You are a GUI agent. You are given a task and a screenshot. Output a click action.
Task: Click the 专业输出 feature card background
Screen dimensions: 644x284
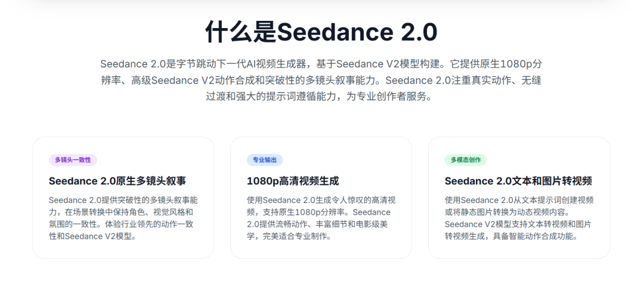coord(321,197)
